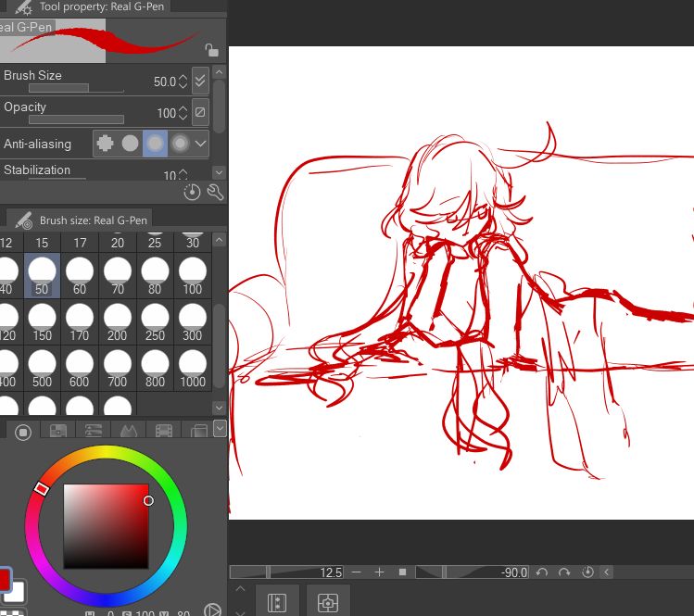This screenshot has width=694, height=616.
Task: Choose brush size preset 50
Action: pyautogui.click(x=42, y=276)
